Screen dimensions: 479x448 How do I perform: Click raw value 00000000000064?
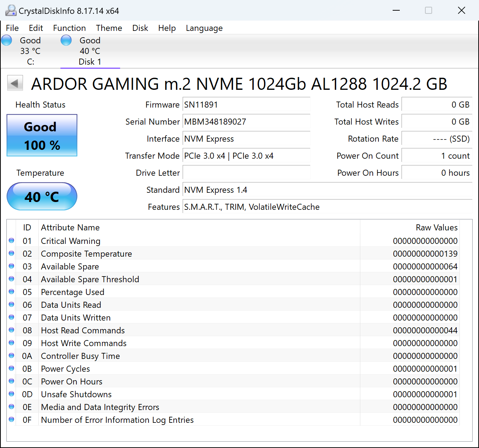[425, 267]
